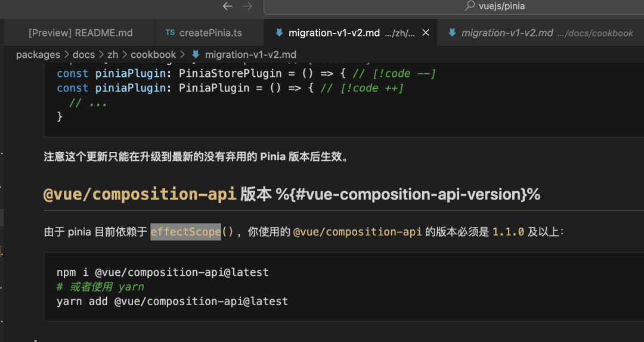Click the markdown icon in the breadcrumb

coord(195,55)
